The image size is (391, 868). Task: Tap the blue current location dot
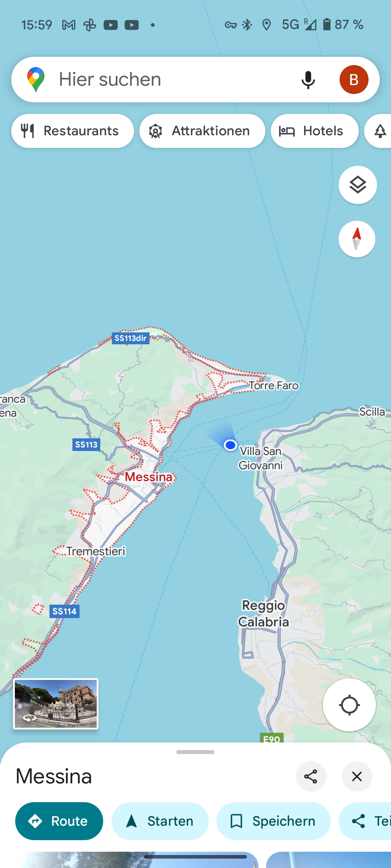pos(230,445)
